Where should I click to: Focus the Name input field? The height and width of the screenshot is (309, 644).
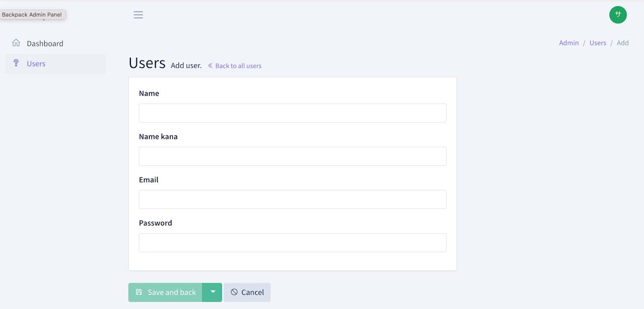(292, 113)
